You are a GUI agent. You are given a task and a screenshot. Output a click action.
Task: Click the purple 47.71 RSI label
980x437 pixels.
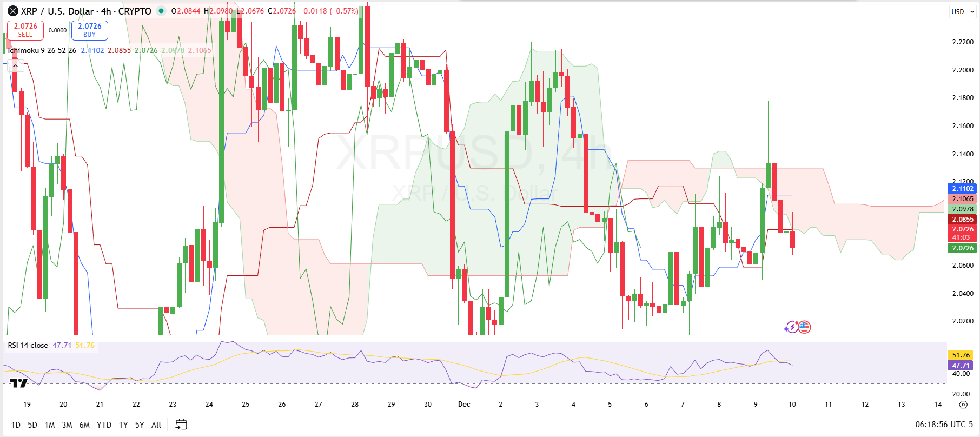click(961, 366)
